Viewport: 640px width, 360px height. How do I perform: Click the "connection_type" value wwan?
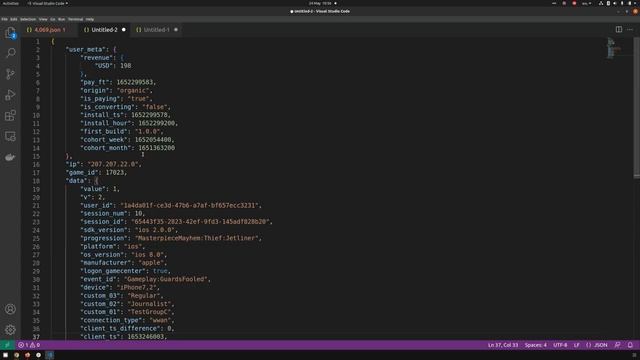pyautogui.click(x=159, y=320)
